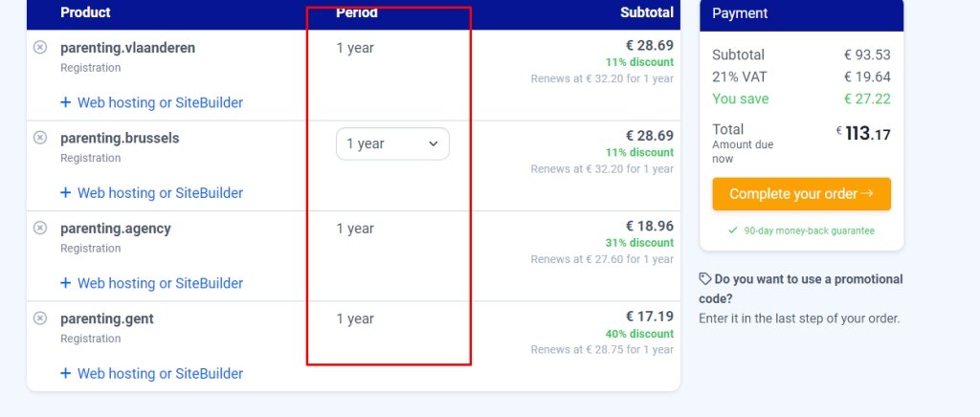This screenshot has height=417, width=980.
Task: Click the Payment panel header
Action: tap(740, 13)
